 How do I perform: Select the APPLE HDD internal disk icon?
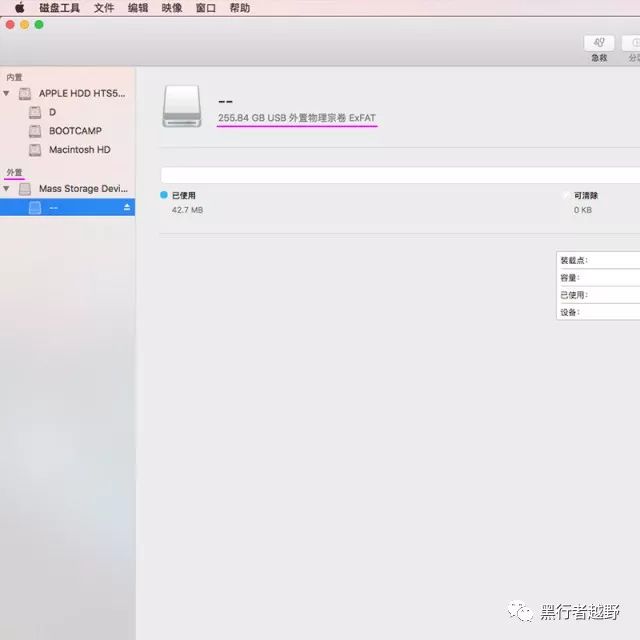pyautogui.click(x=25, y=94)
